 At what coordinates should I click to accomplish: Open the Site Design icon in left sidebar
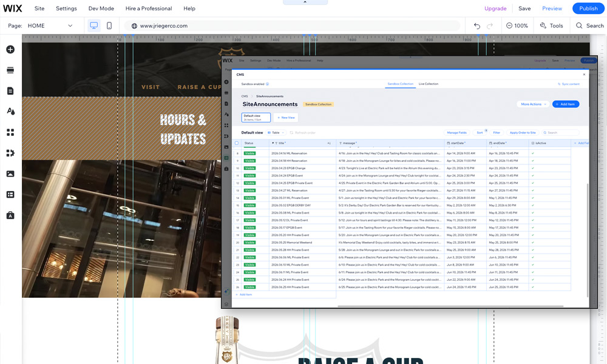pos(10,112)
